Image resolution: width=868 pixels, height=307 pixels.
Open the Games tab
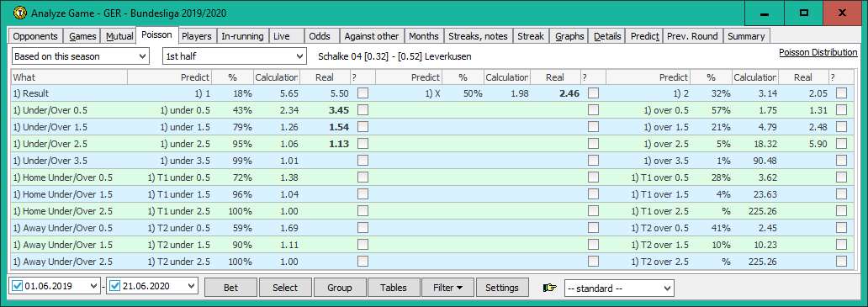click(x=82, y=36)
